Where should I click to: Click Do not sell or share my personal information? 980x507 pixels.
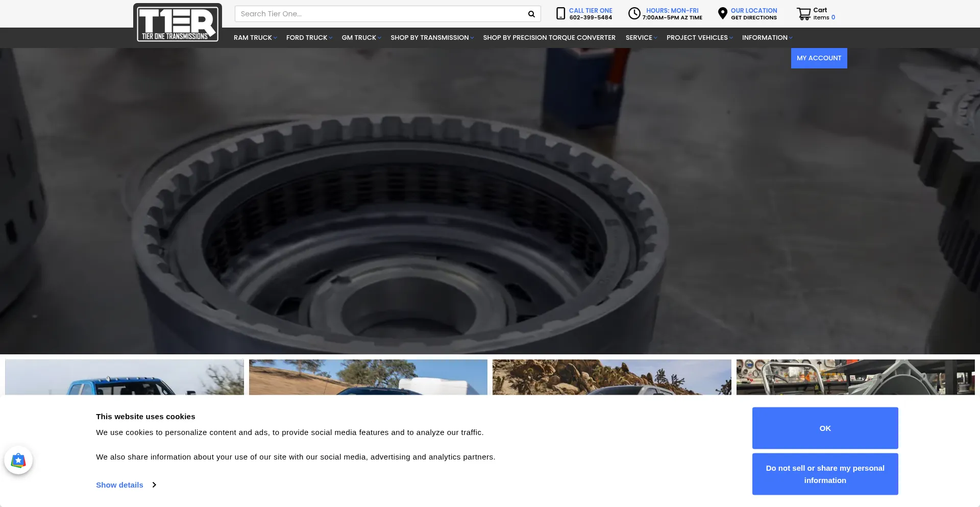(x=825, y=474)
